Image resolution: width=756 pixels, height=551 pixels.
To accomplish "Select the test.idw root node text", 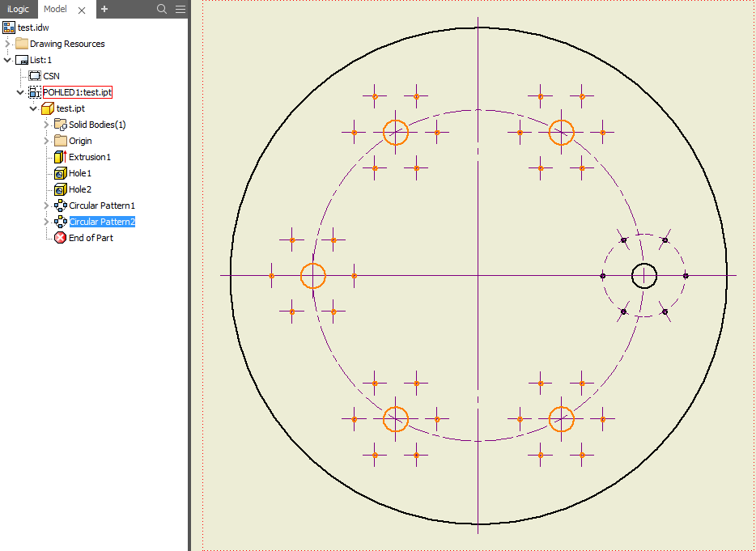I will coord(33,28).
